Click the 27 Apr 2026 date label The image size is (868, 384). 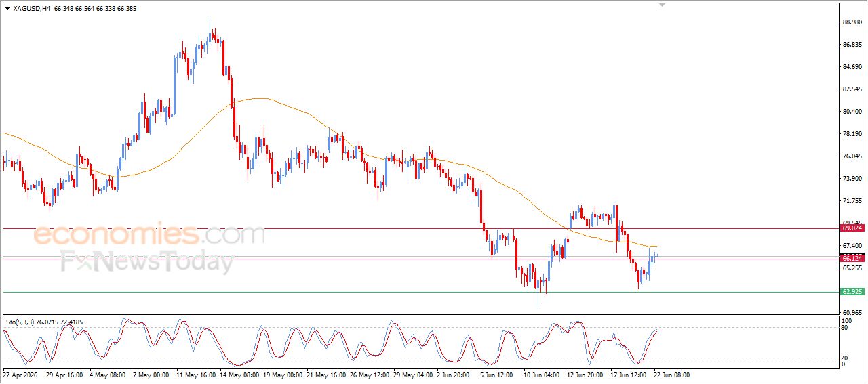[20, 375]
